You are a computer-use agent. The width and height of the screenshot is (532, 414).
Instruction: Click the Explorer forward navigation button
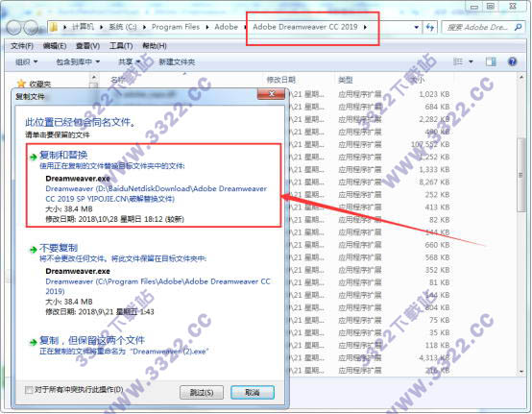click(x=32, y=28)
